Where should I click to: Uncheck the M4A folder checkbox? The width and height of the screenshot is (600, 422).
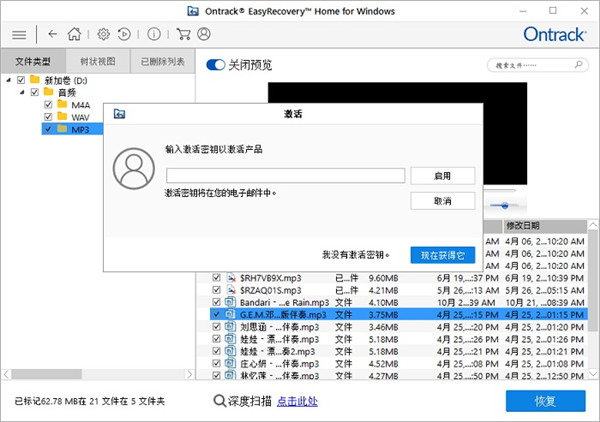[48, 104]
